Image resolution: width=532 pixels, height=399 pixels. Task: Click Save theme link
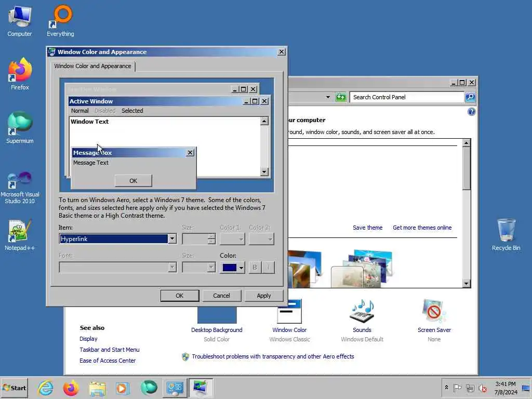pos(367,228)
